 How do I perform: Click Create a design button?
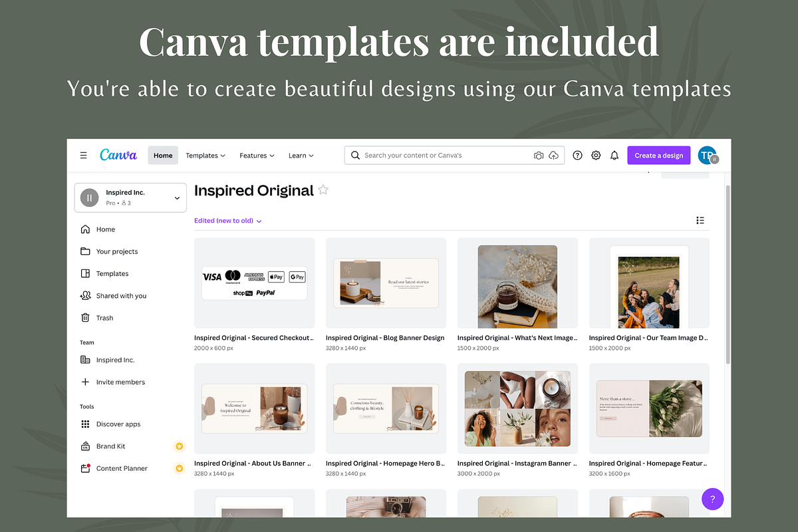[x=658, y=156]
